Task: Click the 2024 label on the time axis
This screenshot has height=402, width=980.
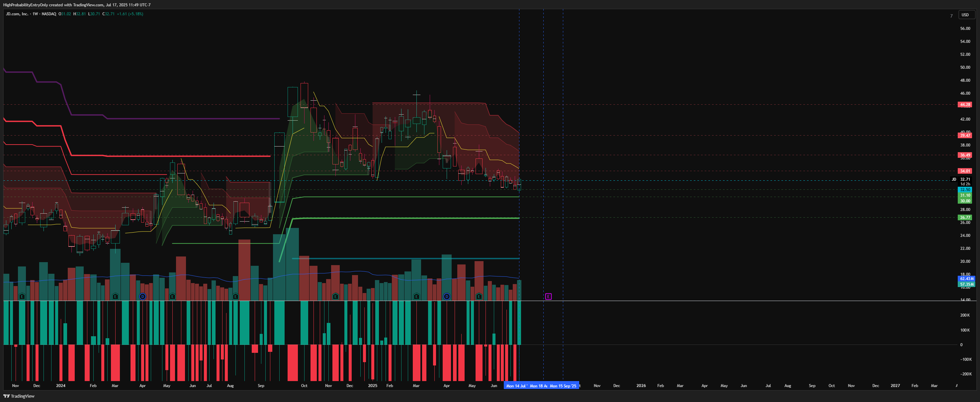Action: point(60,386)
